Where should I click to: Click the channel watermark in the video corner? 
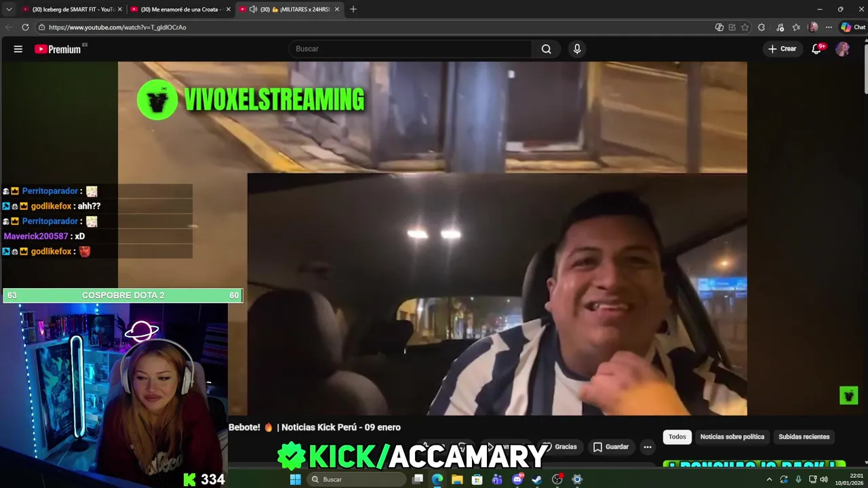tap(848, 395)
